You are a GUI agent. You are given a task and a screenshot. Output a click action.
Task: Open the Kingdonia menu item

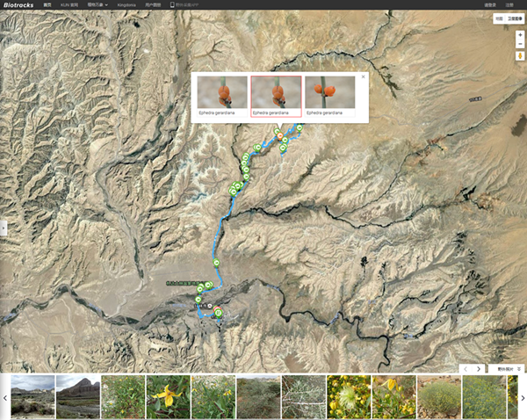click(126, 5)
